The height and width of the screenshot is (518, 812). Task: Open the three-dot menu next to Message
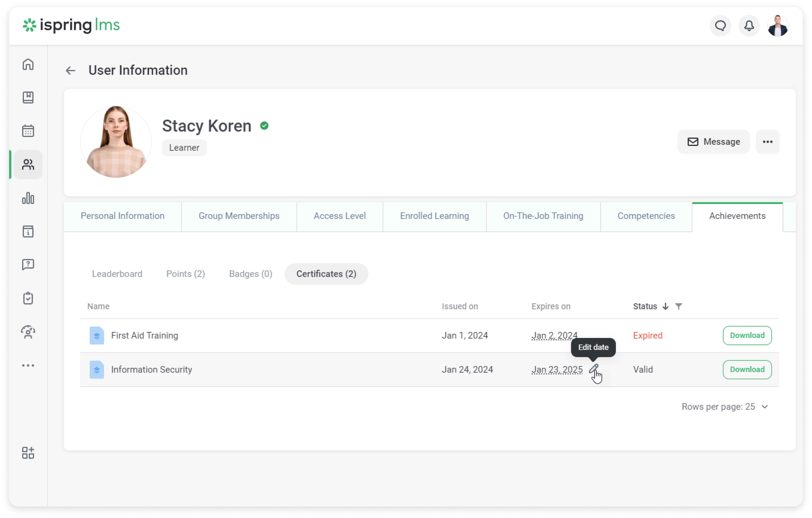point(767,142)
